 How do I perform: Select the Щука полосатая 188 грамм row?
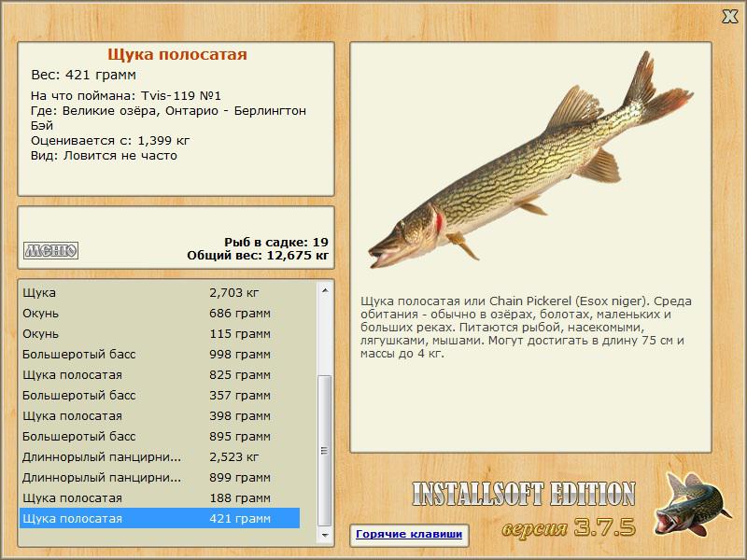click(160, 498)
